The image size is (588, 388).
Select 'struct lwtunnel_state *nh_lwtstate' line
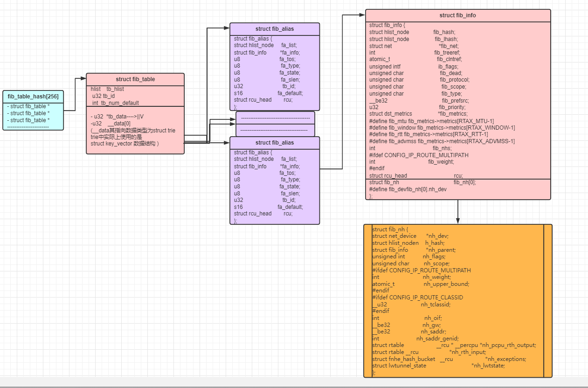tap(438, 366)
